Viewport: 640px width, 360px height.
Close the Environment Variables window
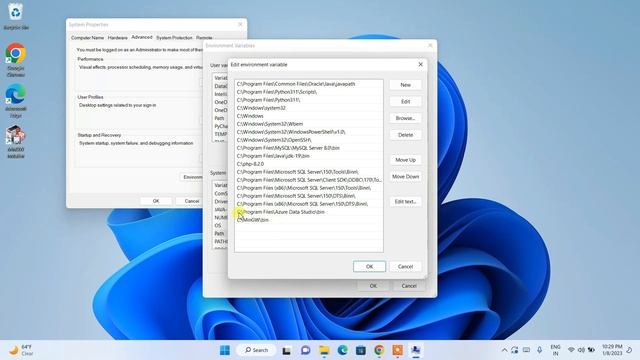[x=430, y=45]
